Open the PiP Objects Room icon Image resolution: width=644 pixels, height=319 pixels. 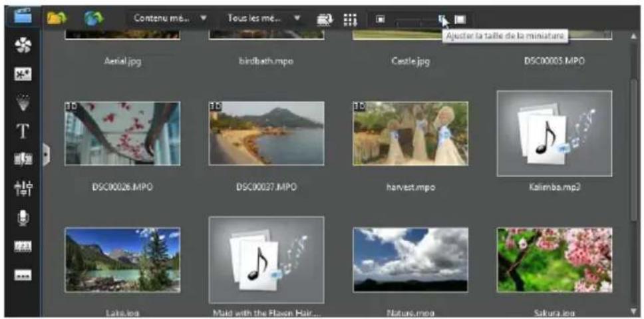pos(23,75)
